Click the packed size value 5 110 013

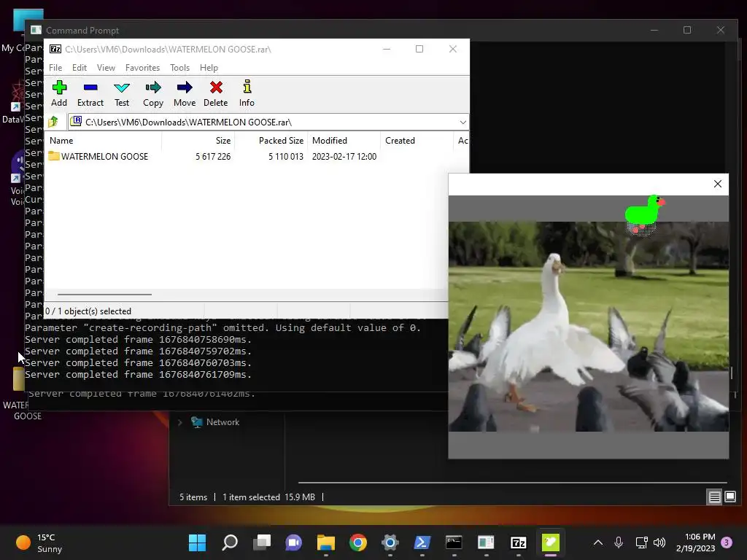tap(286, 157)
